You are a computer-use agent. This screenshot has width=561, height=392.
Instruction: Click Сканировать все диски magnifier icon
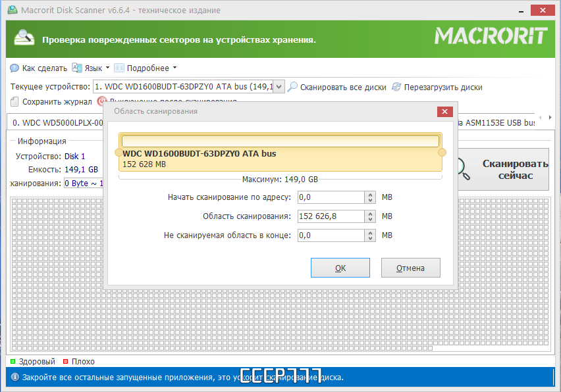tap(292, 87)
